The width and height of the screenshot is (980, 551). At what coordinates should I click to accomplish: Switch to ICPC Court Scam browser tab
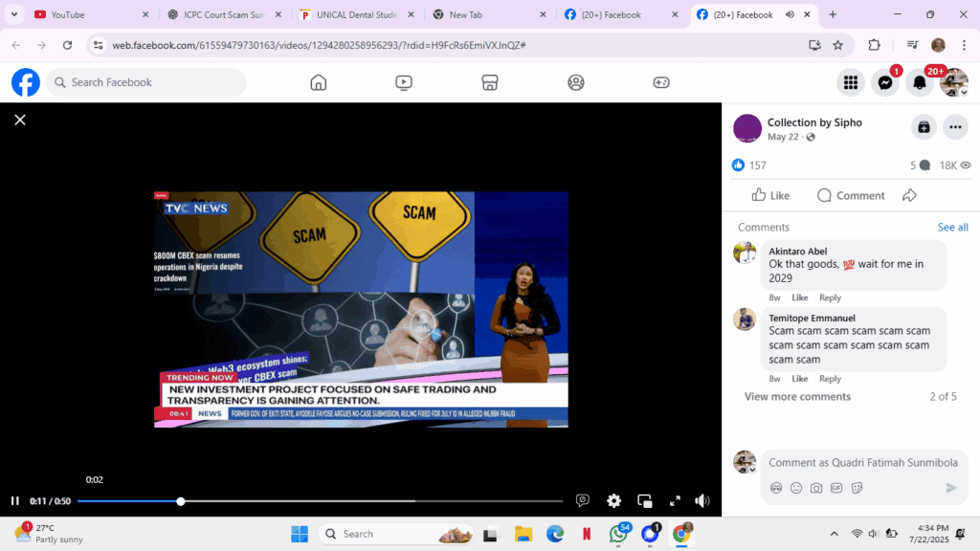(x=226, y=14)
